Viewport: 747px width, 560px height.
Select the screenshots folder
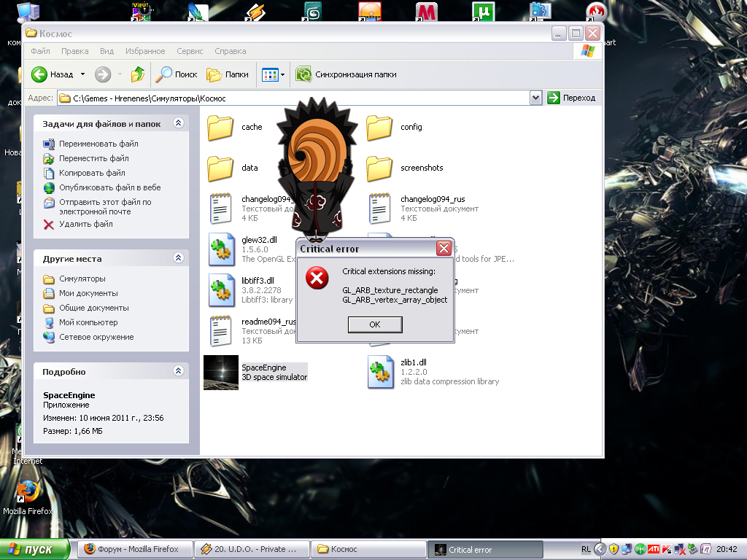tap(404, 168)
